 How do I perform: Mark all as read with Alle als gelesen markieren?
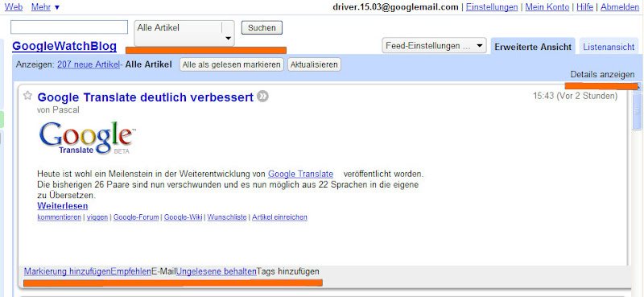232,64
